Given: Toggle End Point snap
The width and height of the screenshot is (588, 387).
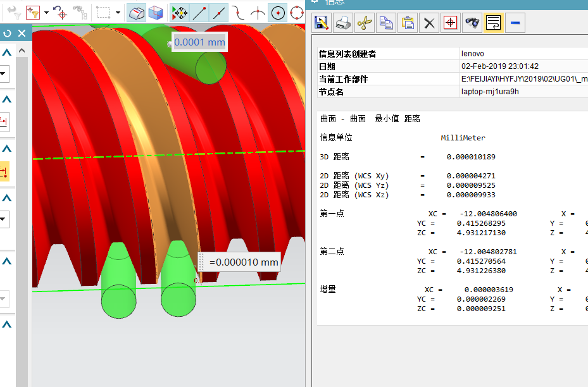Looking at the screenshot, I should point(199,13).
